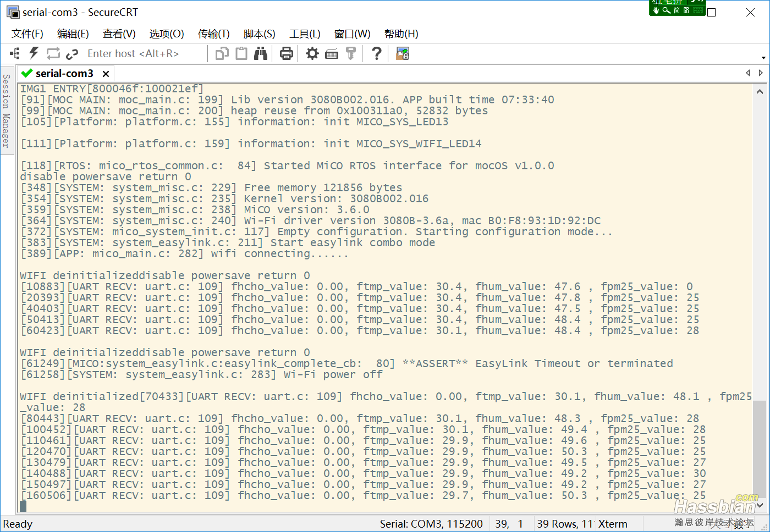Open the 选项(O) menu
The width and height of the screenshot is (770, 532).
tap(167, 34)
